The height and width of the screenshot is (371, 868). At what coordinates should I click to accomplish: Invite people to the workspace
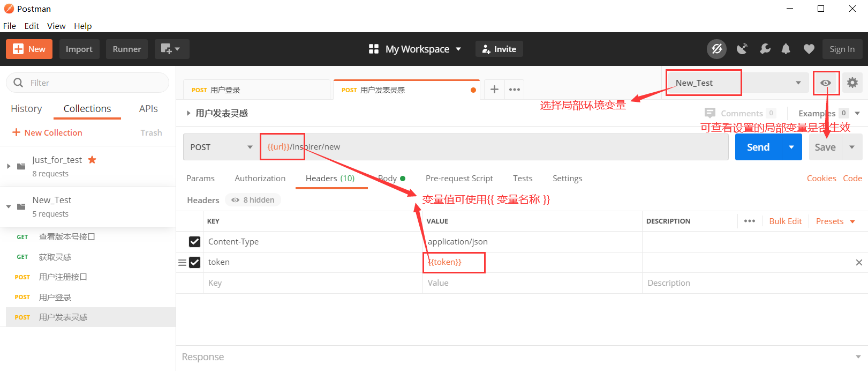pyautogui.click(x=499, y=49)
